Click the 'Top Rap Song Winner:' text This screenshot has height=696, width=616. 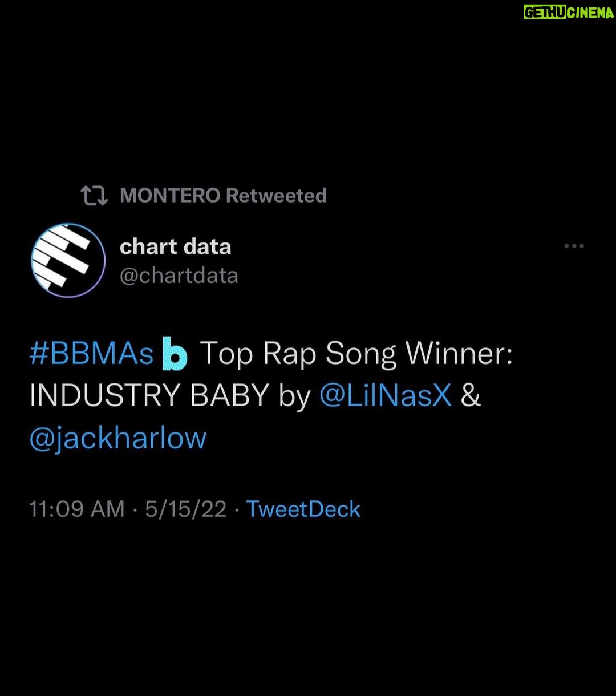point(357,354)
